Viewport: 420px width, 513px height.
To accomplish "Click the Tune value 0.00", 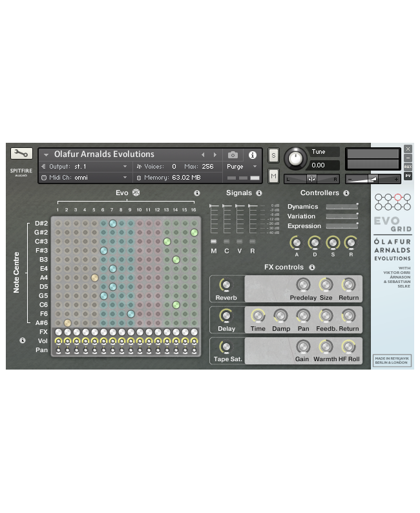I will pos(319,165).
